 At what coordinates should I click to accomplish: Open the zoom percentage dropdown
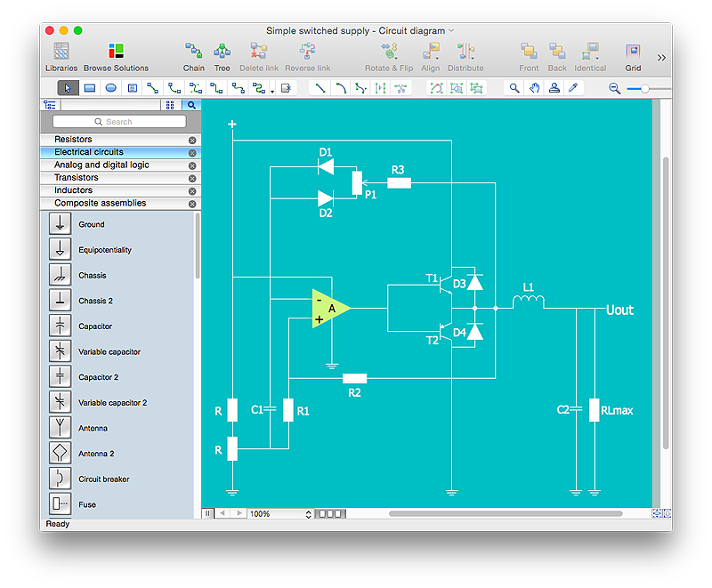point(309,514)
